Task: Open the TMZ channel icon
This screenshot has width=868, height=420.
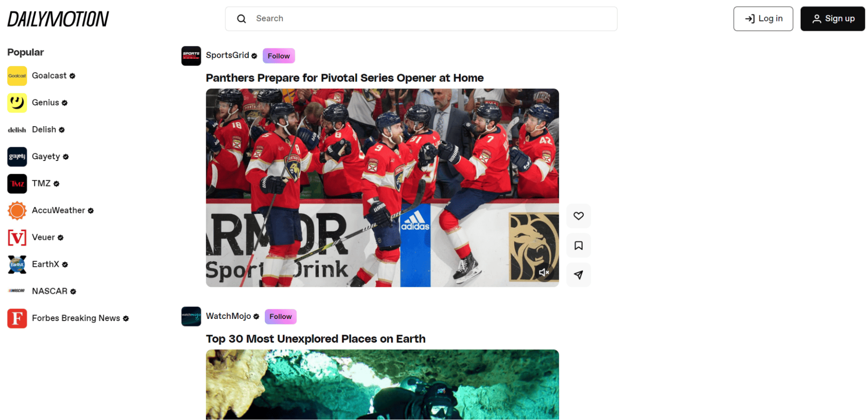Action: tap(17, 184)
